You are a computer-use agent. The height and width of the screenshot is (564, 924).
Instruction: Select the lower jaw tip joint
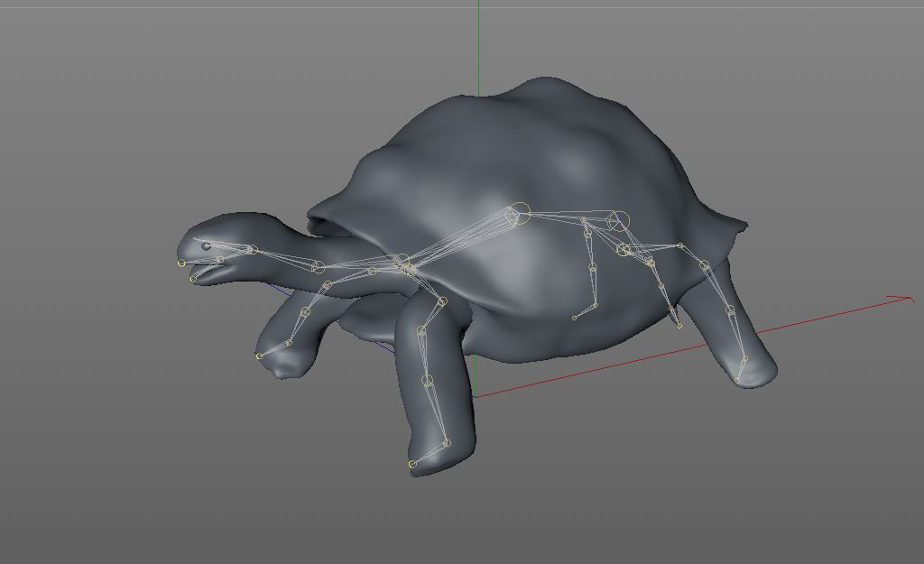pos(193,279)
